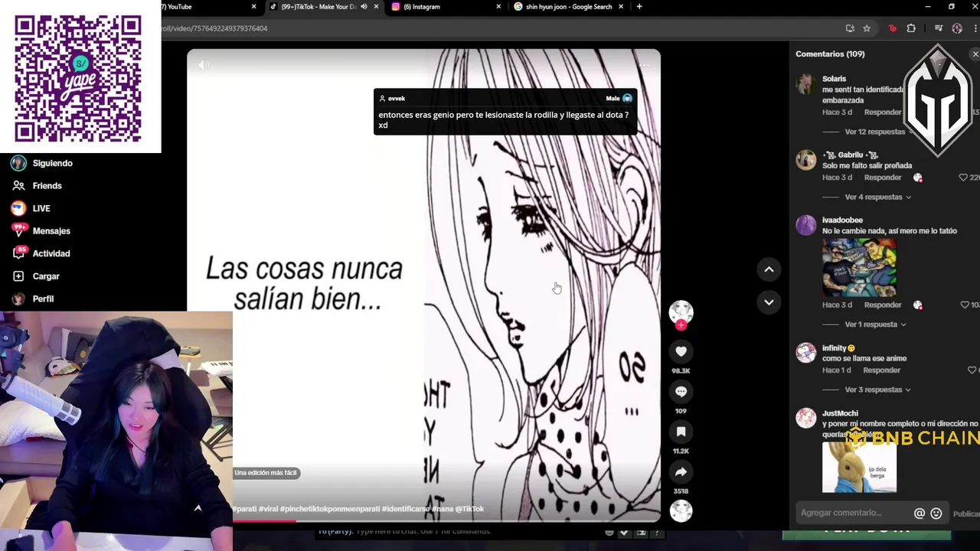Click Una edición más fácil label
This screenshot has width=980, height=551.
pos(266,473)
